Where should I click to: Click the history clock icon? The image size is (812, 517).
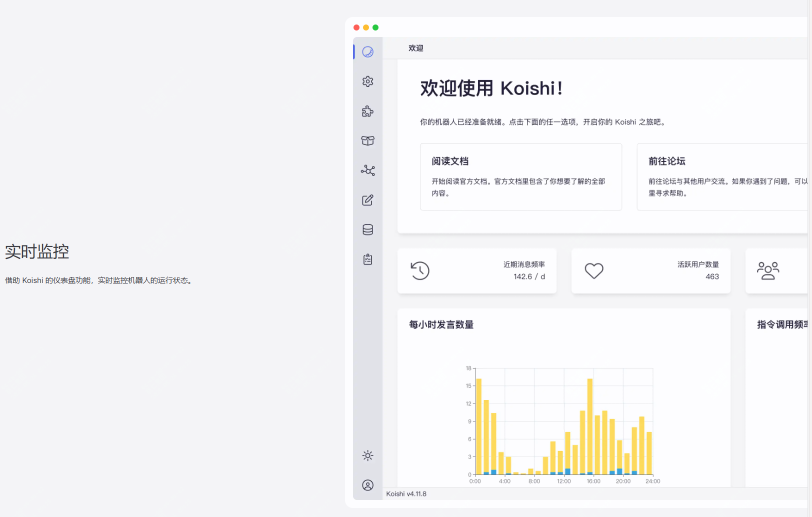(420, 270)
